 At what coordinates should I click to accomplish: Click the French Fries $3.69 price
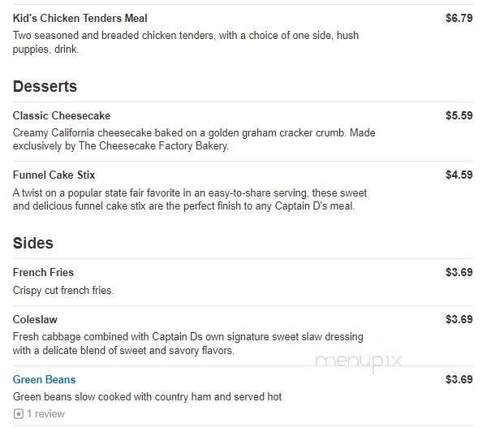(459, 272)
